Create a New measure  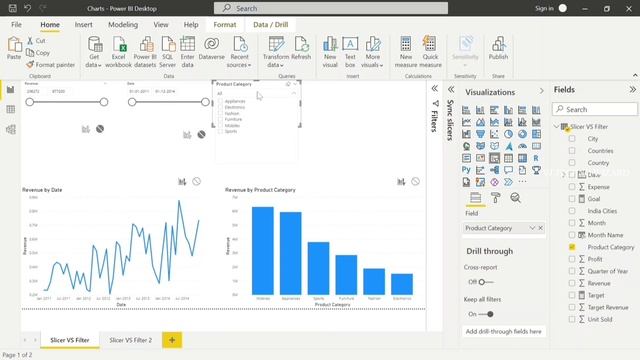click(406, 52)
